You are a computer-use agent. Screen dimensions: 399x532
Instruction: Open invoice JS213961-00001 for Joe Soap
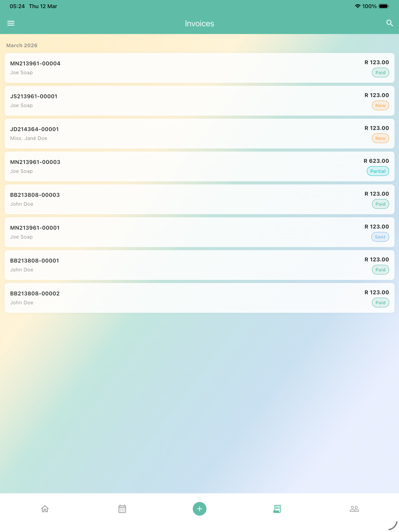point(199,101)
